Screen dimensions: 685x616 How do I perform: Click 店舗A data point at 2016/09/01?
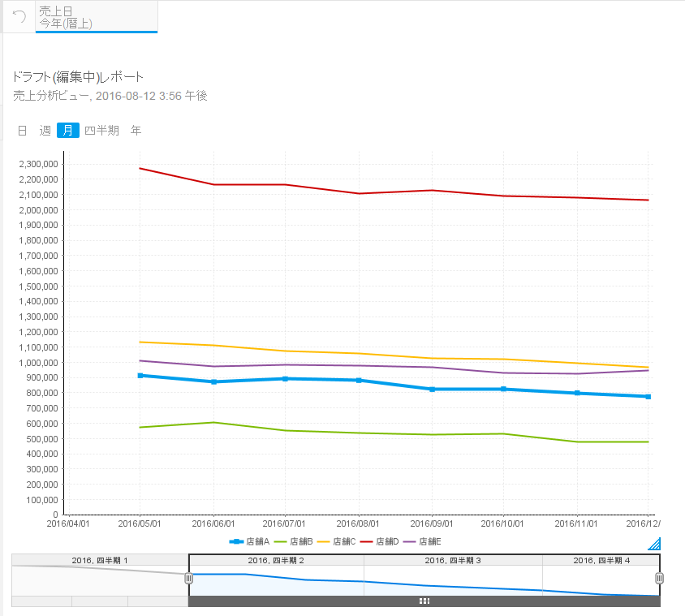pyautogui.click(x=433, y=390)
